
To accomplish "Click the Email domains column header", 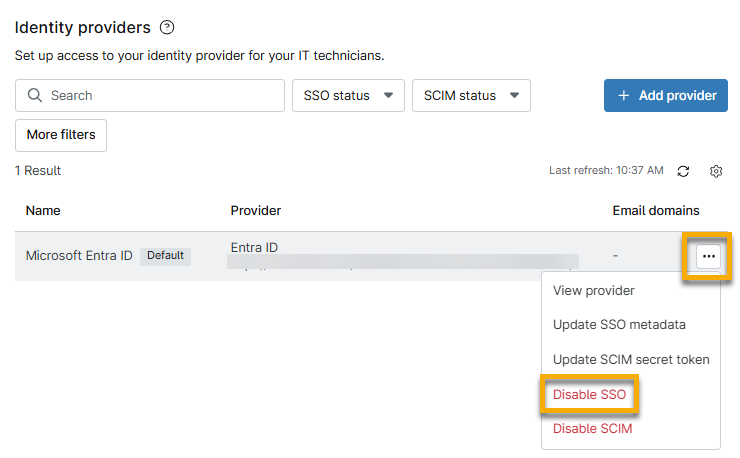I will pyautogui.click(x=656, y=211).
